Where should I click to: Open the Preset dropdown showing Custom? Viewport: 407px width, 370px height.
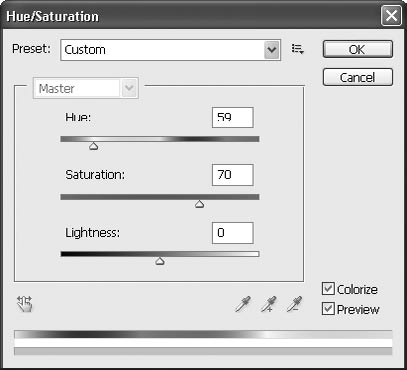(170, 50)
